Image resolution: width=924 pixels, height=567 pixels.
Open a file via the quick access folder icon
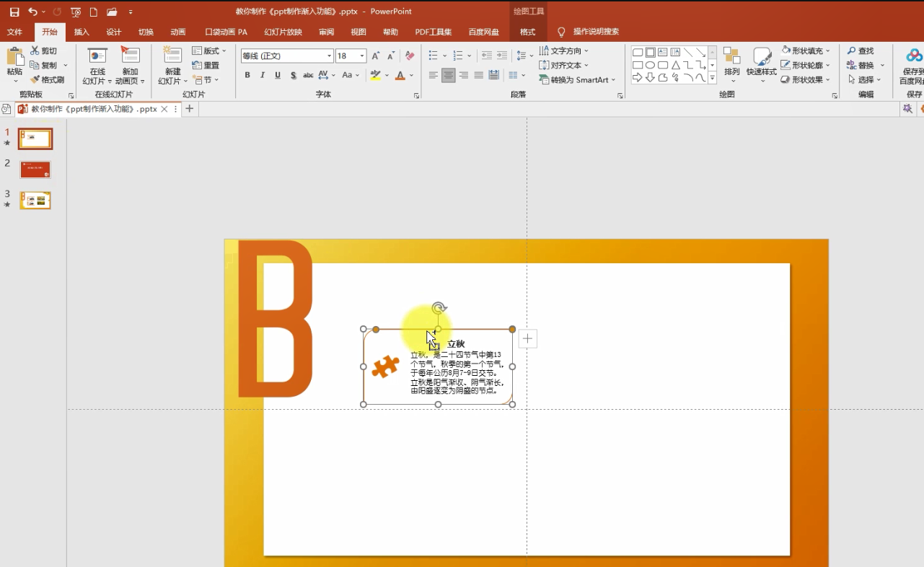(x=112, y=12)
